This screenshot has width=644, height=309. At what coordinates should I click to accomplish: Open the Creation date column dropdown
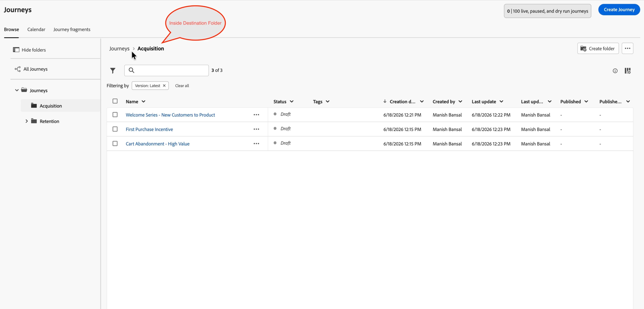point(422,101)
